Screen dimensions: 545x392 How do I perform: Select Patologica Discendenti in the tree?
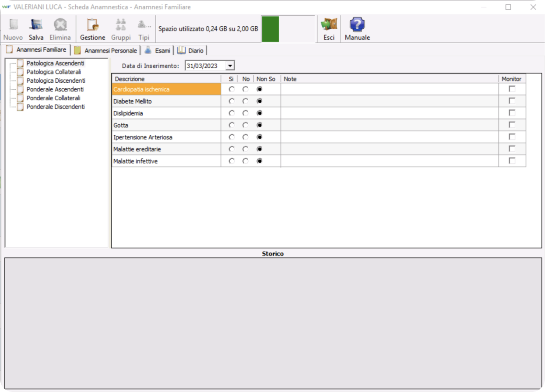pyautogui.click(x=56, y=80)
